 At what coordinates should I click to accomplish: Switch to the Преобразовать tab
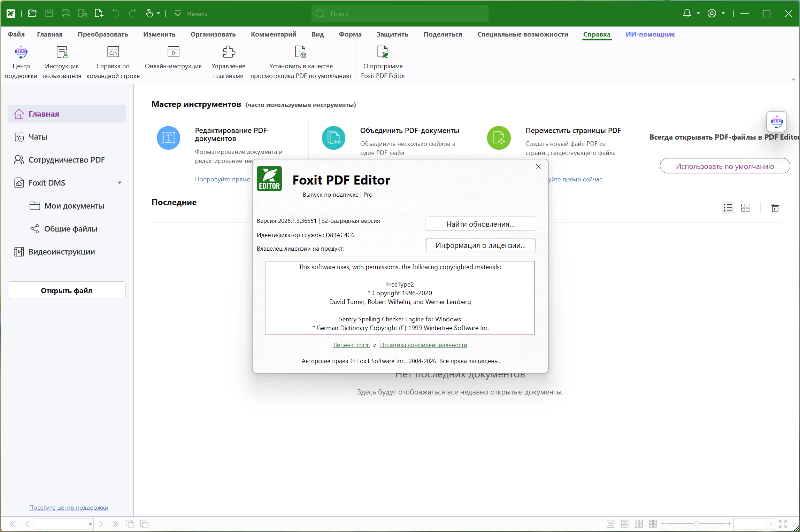103,34
